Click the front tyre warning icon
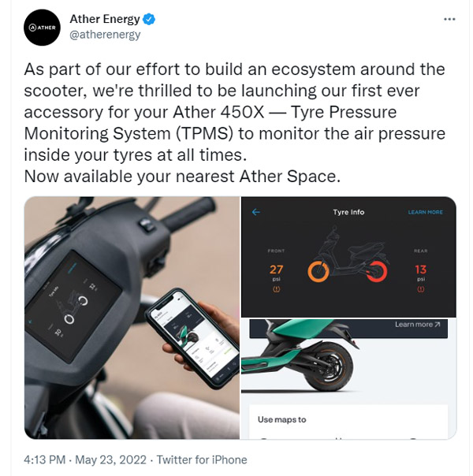Screen dimensions: 473x476 (276, 290)
